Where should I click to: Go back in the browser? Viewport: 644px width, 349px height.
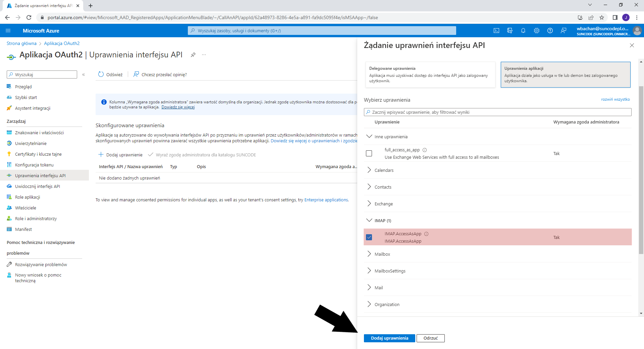(x=7, y=17)
